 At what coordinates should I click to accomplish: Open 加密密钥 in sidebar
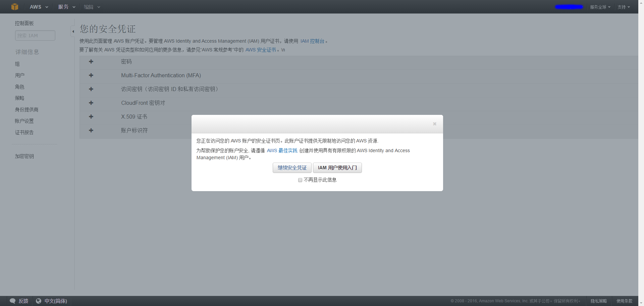pyautogui.click(x=24, y=156)
